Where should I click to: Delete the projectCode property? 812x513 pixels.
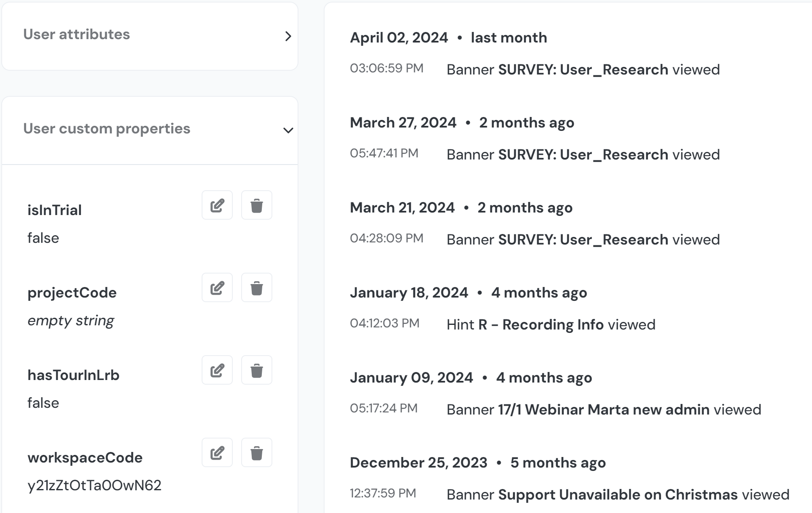(257, 288)
